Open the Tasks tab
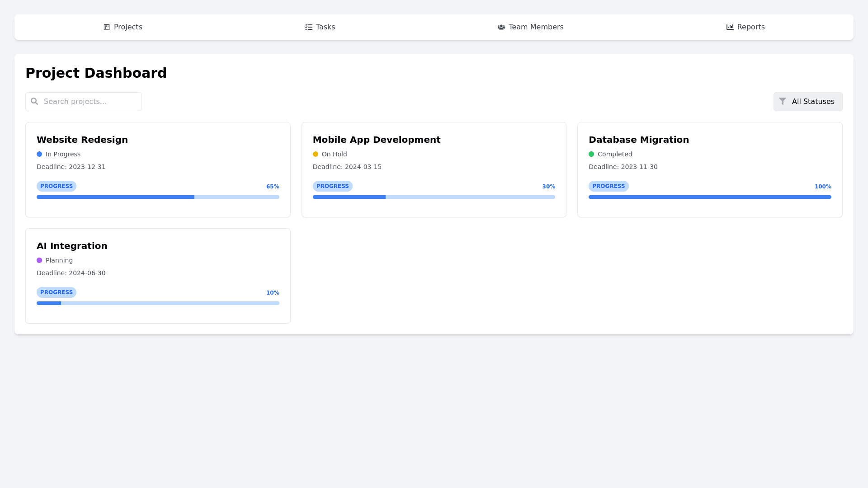 [320, 27]
